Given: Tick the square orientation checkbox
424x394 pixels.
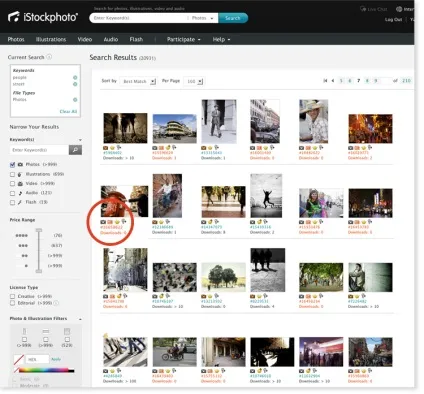Looking at the screenshot, I should (67, 339).
